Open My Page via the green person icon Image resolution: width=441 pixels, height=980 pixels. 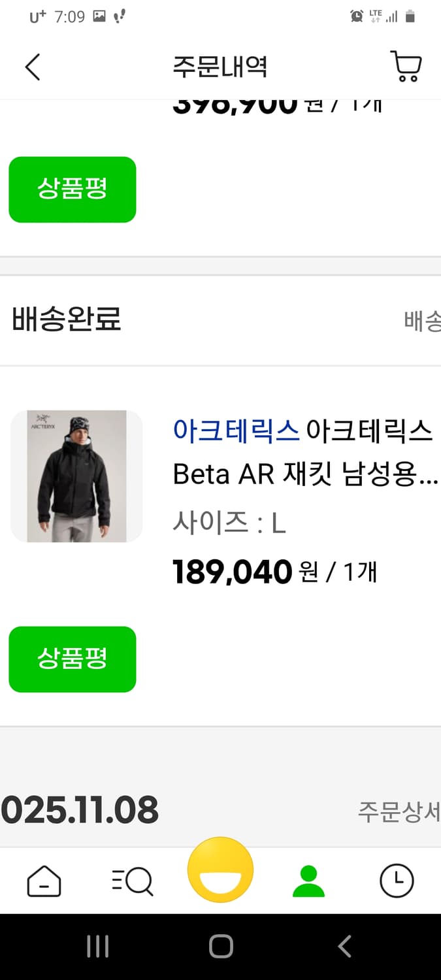tap(308, 880)
